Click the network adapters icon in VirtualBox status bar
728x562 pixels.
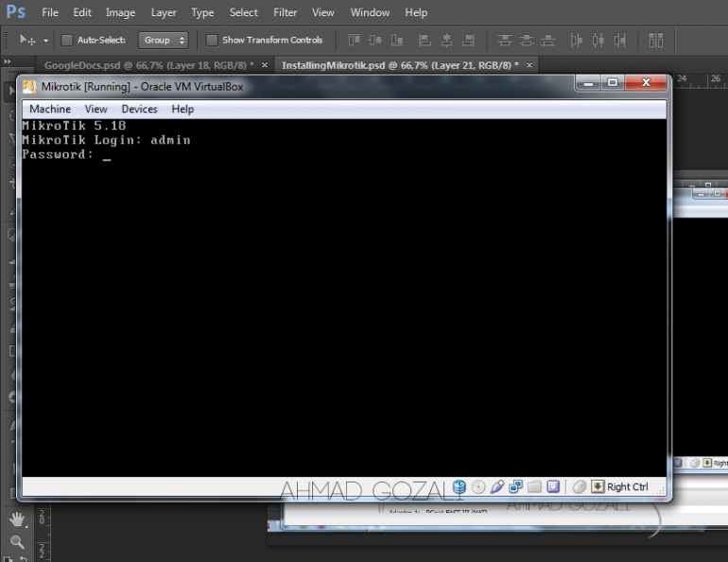pos(515,487)
